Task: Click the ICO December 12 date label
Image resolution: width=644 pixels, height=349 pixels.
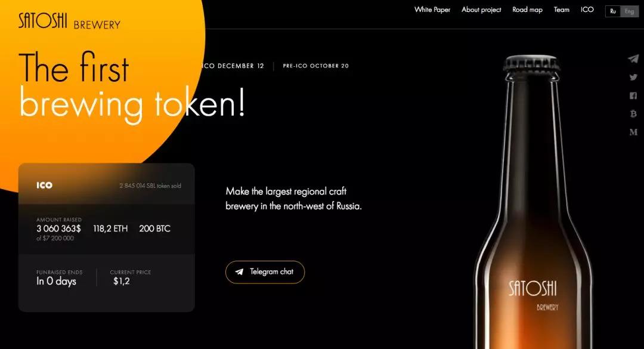Action: pos(233,66)
